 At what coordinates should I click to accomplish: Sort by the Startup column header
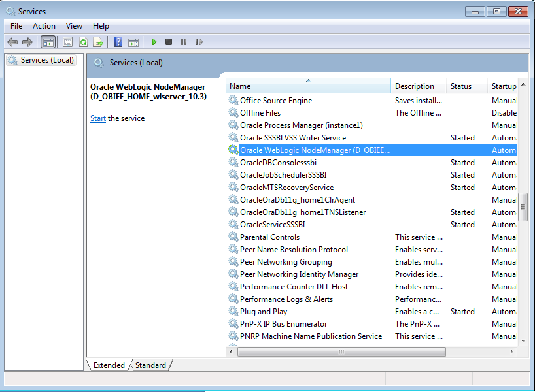point(502,86)
